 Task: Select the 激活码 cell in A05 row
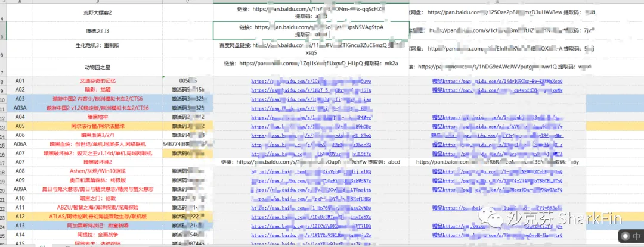click(x=188, y=126)
